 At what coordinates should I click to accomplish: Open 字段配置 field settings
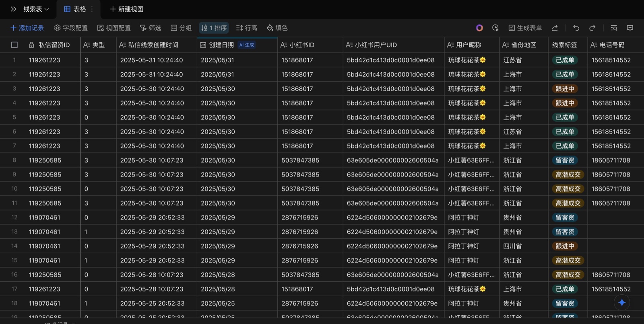(71, 28)
